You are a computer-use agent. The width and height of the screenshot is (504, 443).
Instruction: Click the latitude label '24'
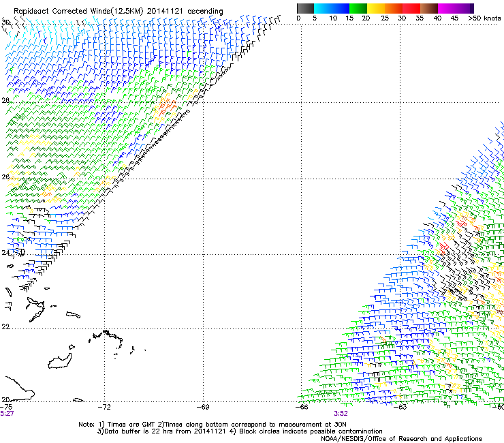pyautogui.click(x=5, y=253)
